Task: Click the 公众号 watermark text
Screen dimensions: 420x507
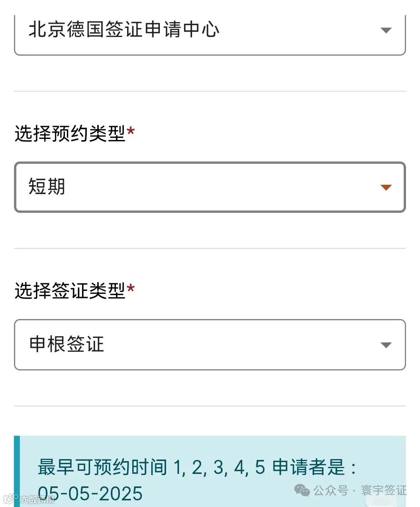Action: pos(331,490)
